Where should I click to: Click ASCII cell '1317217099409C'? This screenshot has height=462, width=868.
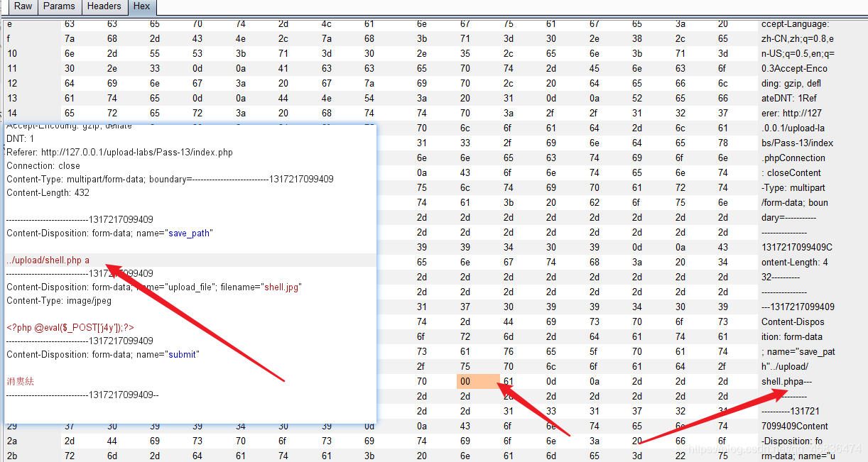point(796,248)
